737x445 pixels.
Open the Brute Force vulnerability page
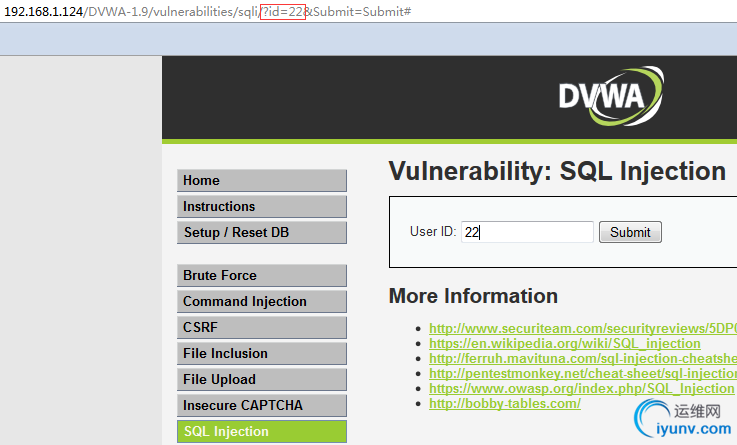pyautogui.click(x=262, y=275)
